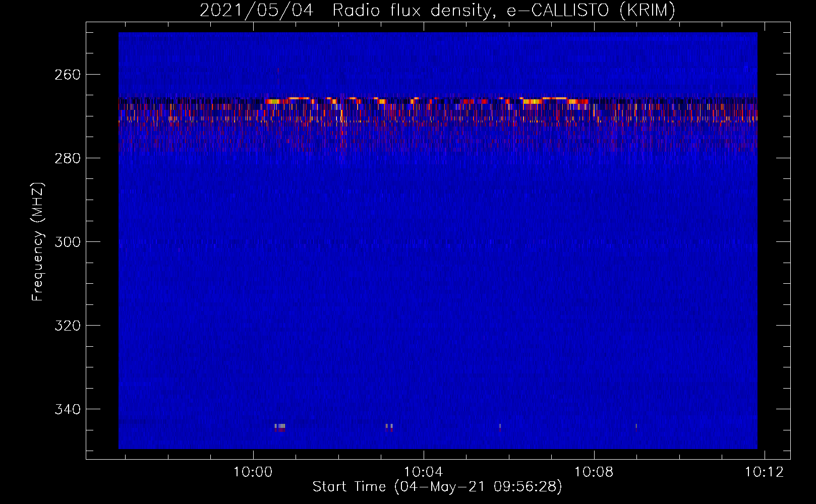Screen dimensions: 816x504
Task: Click the plot title "Radio flux density, e-CALLISTO (KRIM)"
Action: (503, 10)
